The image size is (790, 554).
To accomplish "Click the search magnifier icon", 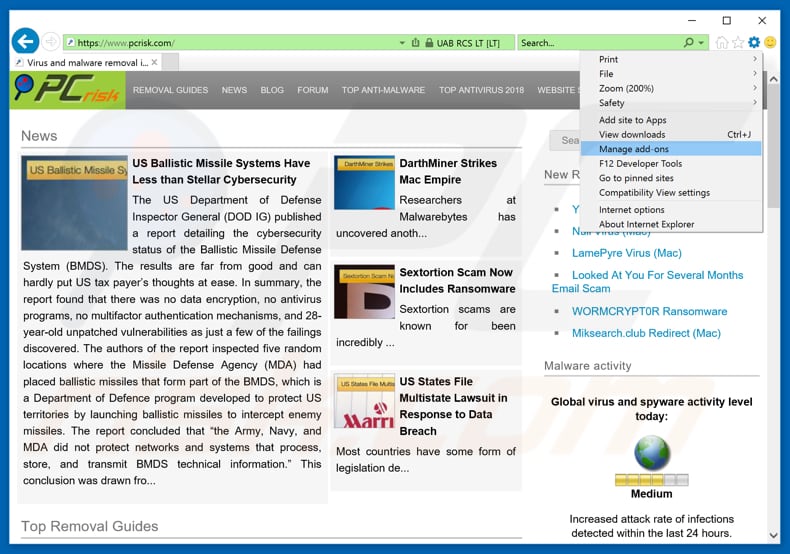I will pyautogui.click(x=688, y=43).
